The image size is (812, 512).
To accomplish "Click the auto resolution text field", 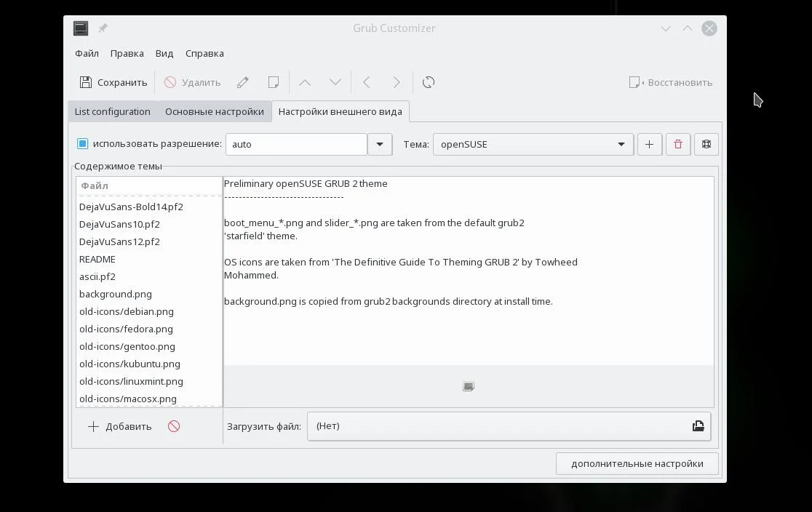I will 296,145.
